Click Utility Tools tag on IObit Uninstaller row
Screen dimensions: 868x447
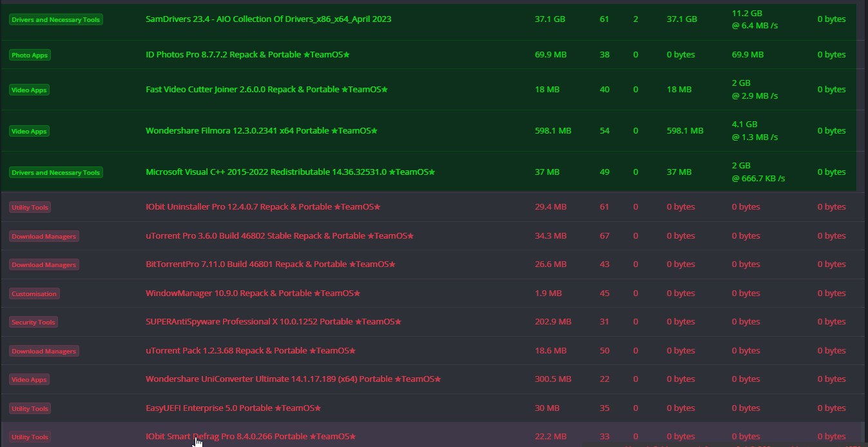coord(30,208)
